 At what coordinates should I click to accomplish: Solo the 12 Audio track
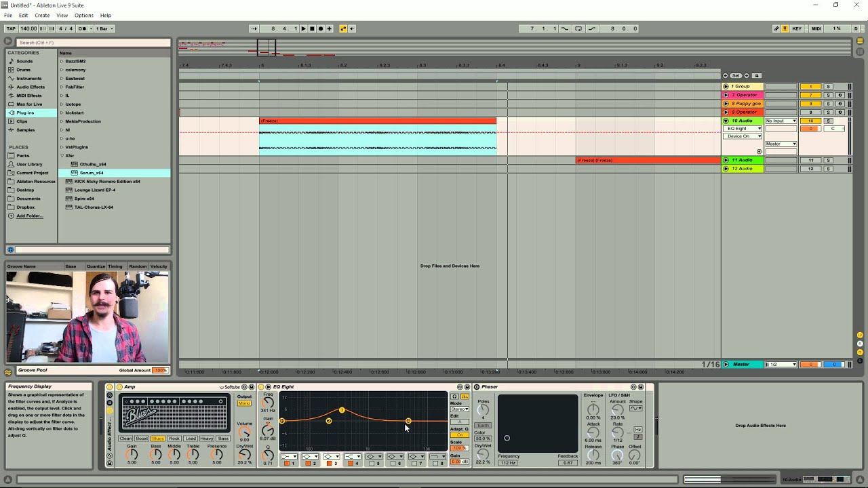click(x=828, y=168)
